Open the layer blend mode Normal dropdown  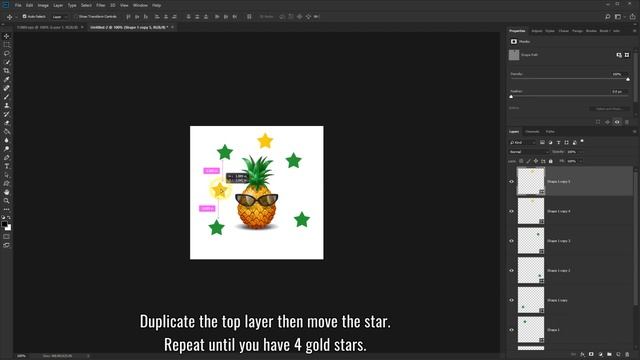point(529,152)
